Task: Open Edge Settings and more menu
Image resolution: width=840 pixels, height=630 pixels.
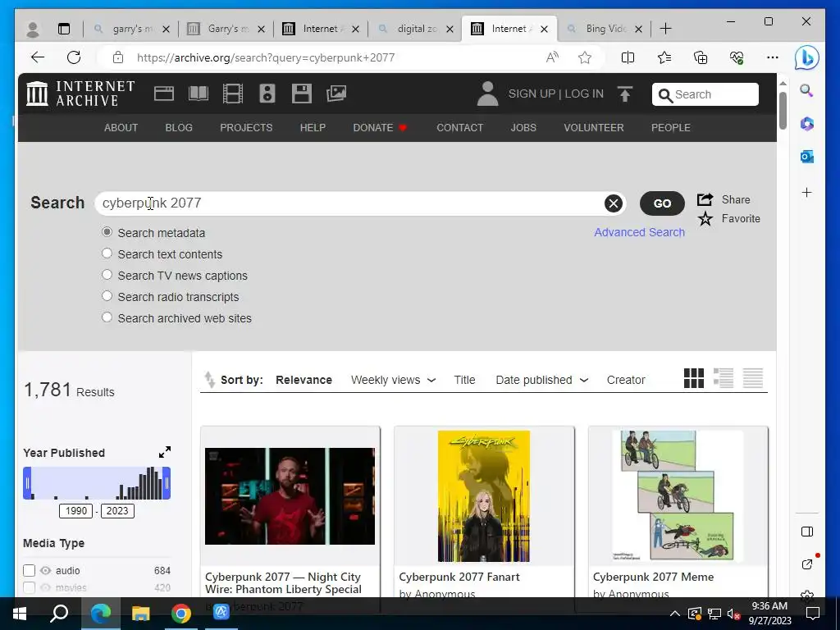Action: 773,57
